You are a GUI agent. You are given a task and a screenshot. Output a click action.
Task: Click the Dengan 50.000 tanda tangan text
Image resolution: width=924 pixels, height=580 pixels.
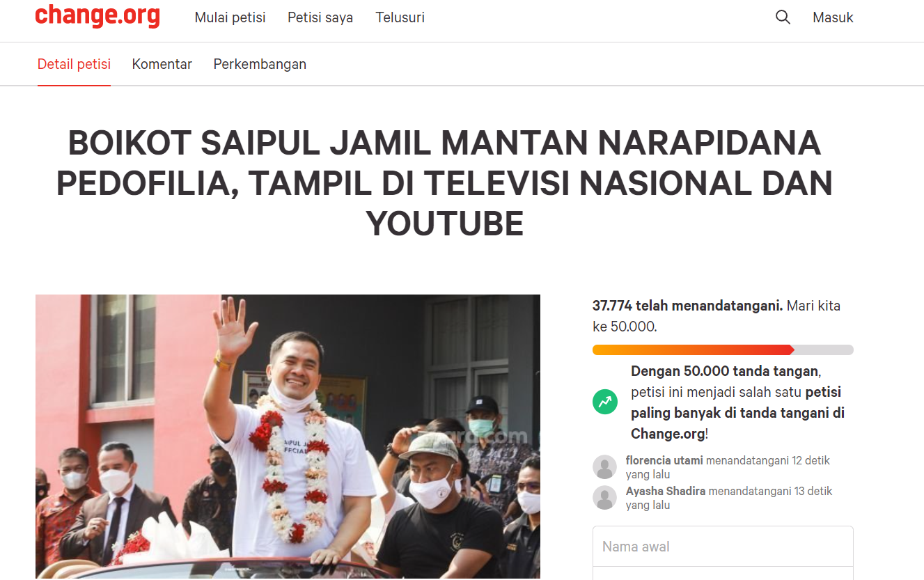click(725, 371)
